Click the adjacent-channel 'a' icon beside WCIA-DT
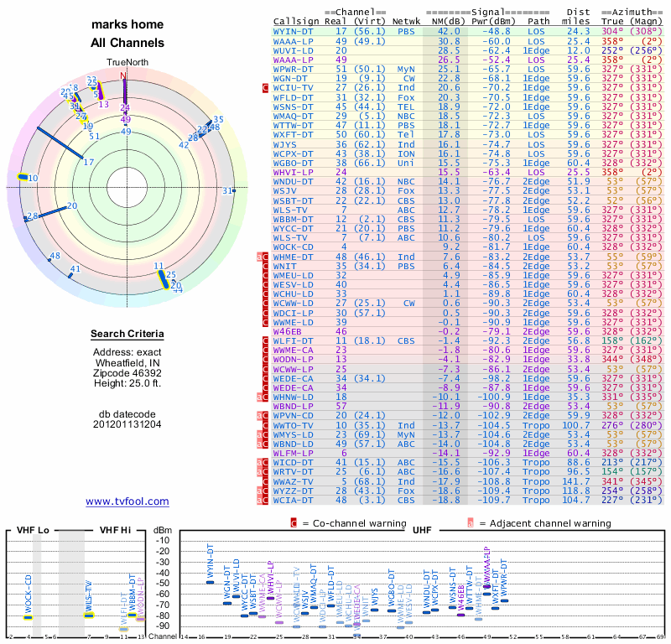 (259, 501)
